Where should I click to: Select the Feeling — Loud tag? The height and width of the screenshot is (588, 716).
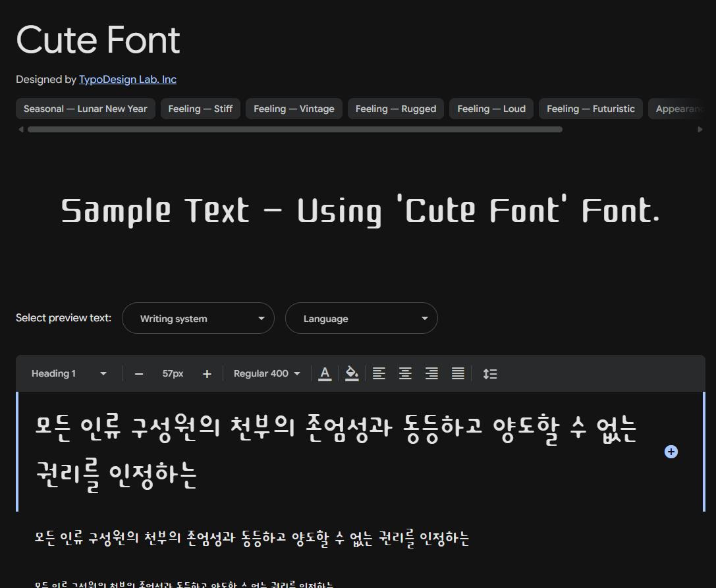click(491, 109)
